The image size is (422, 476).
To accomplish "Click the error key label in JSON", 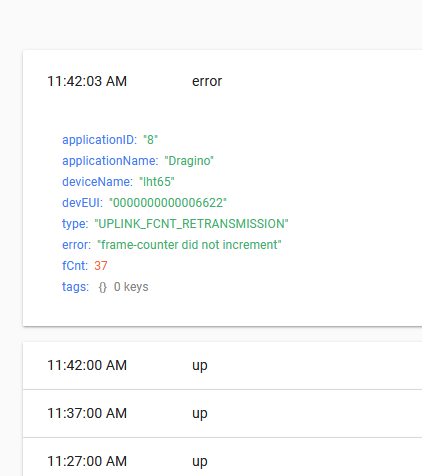I will (76, 245).
